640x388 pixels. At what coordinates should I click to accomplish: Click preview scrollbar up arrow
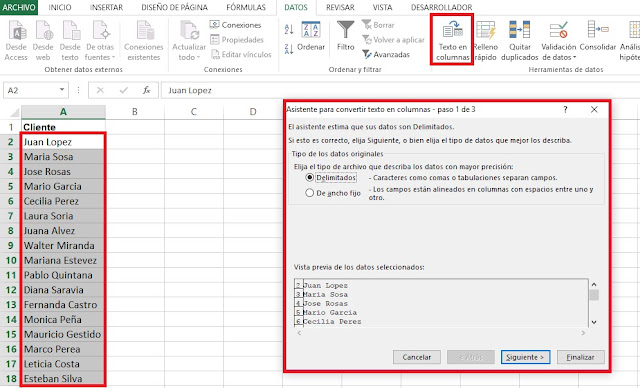pos(594,284)
